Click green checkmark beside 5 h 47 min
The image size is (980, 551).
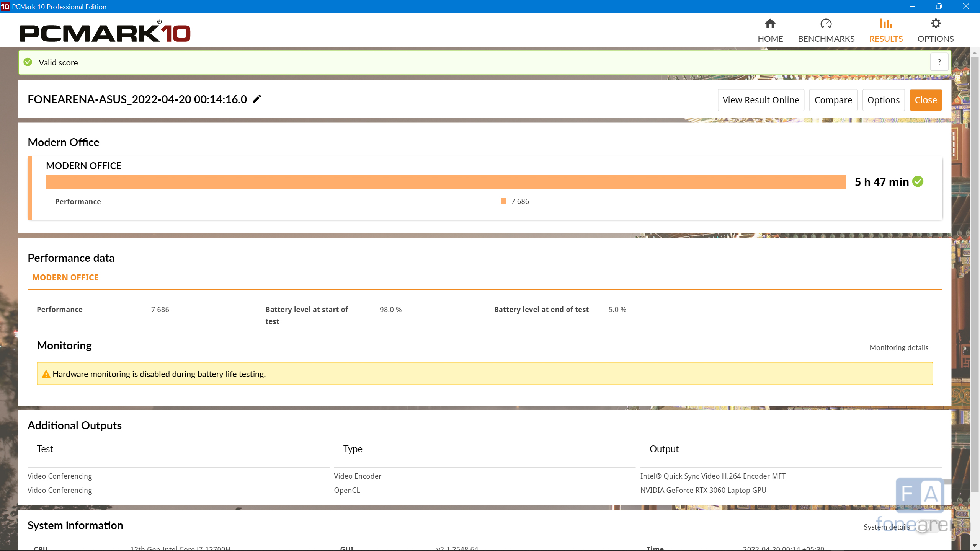click(x=918, y=181)
